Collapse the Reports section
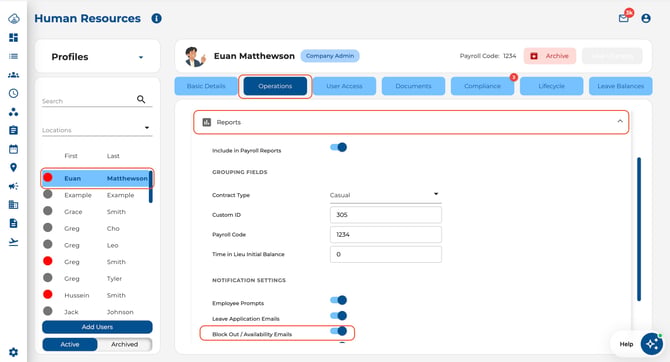Screen dimensions: 670x362 620,122
